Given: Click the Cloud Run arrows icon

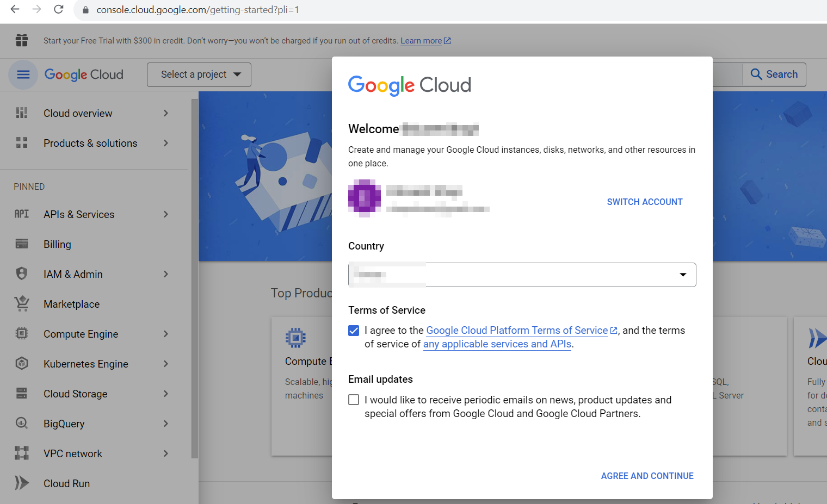Looking at the screenshot, I should 22,483.
